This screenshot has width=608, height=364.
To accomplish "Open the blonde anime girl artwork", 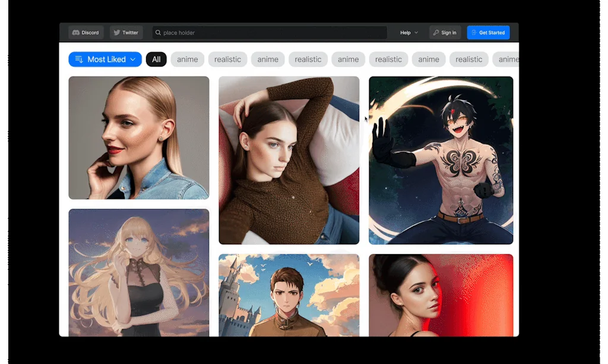I will click(x=139, y=272).
